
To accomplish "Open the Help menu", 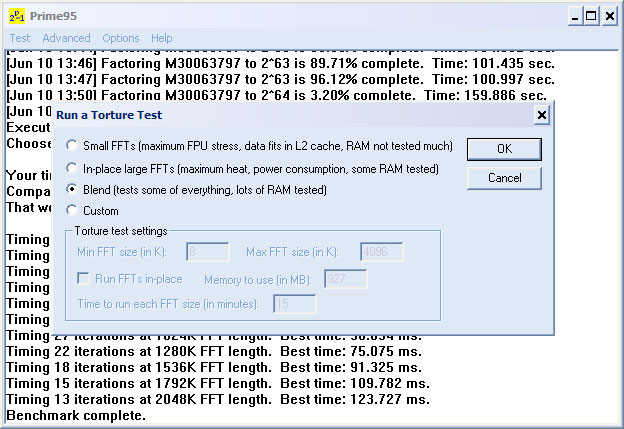I will click(162, 38).
